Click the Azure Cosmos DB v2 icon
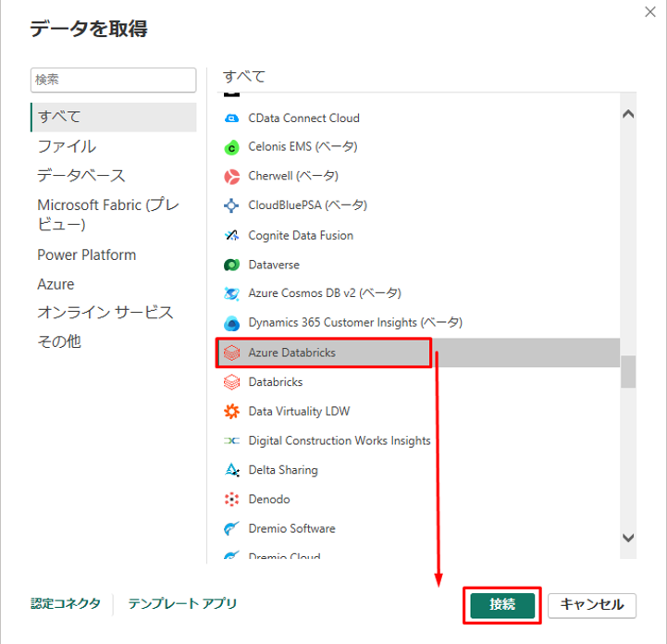Image resolution: width=667 pixels, height=644 pixels. click(x=231, y=293)
